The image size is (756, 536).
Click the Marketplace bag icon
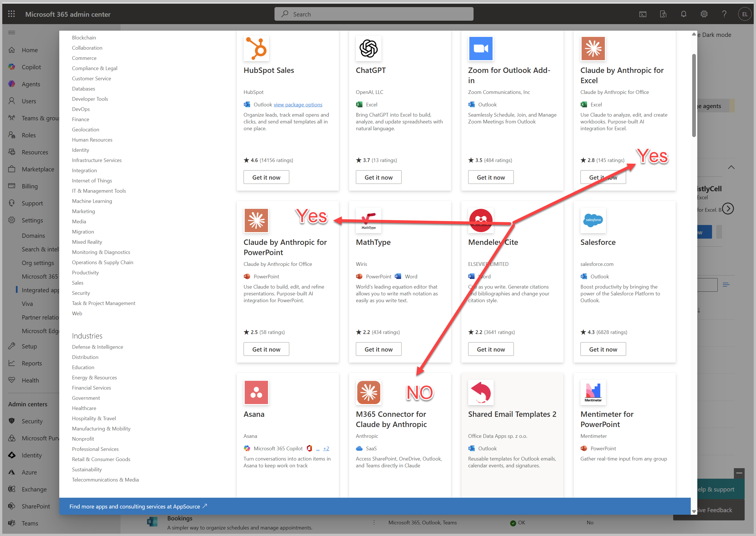12,169
